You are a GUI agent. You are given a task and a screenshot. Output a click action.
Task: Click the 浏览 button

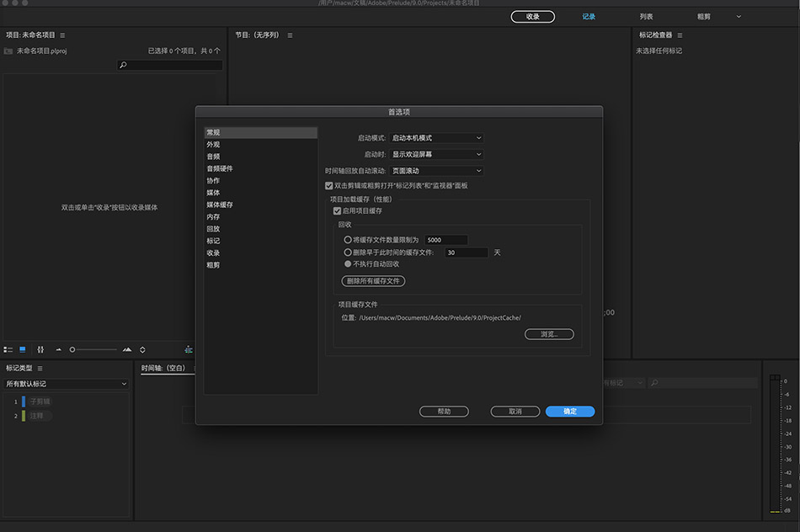(x=549, y=334)
